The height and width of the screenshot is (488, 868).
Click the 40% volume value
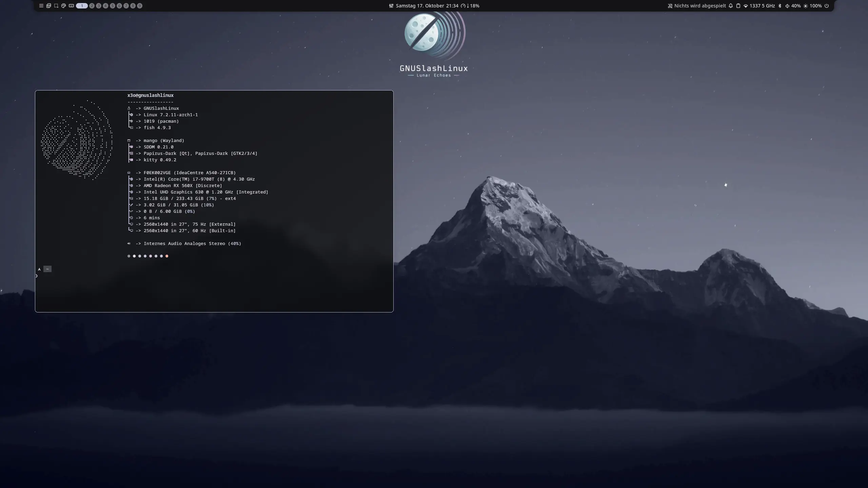point(796,6)
